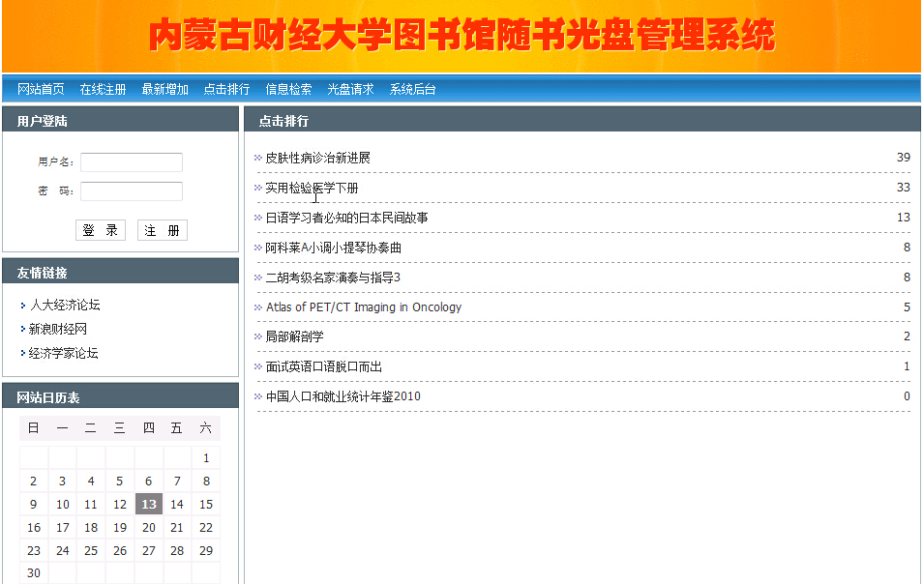Click bullet icon beside 中国人口和就业统计年鉴2010

tap(258, 396)
